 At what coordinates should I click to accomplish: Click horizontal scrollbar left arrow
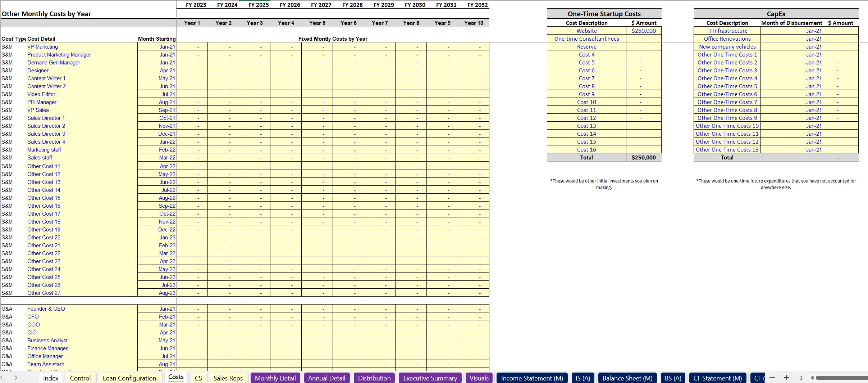[812, 378]
